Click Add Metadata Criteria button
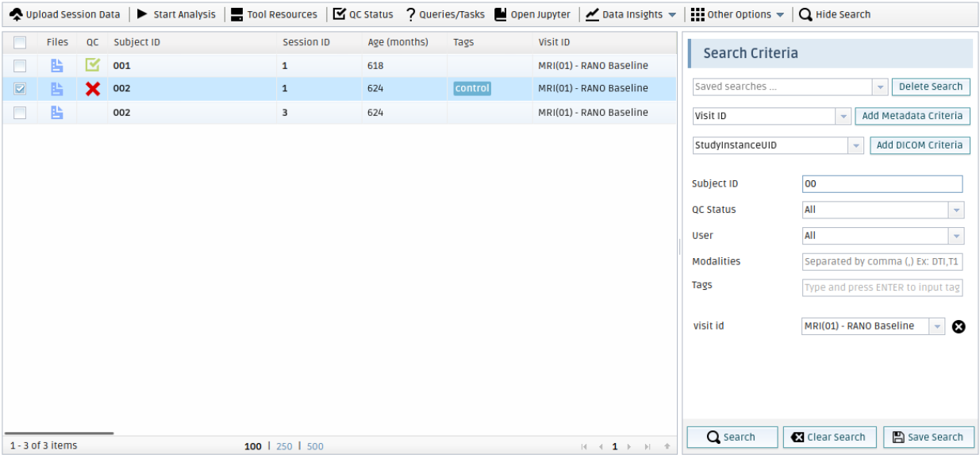This screenshot has height=455, width=980. pos(912,116)
